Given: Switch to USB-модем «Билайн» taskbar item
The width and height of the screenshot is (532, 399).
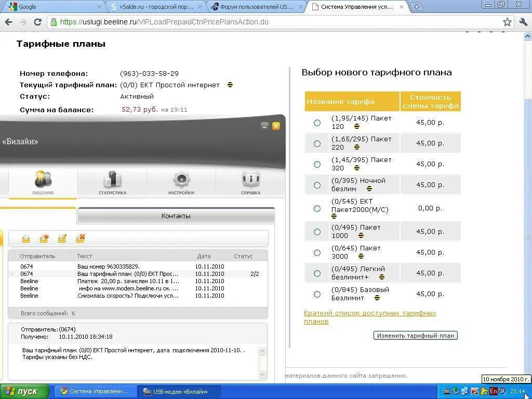Looking at the screenshot, I should pyautogui.click(x=179, y=392).
